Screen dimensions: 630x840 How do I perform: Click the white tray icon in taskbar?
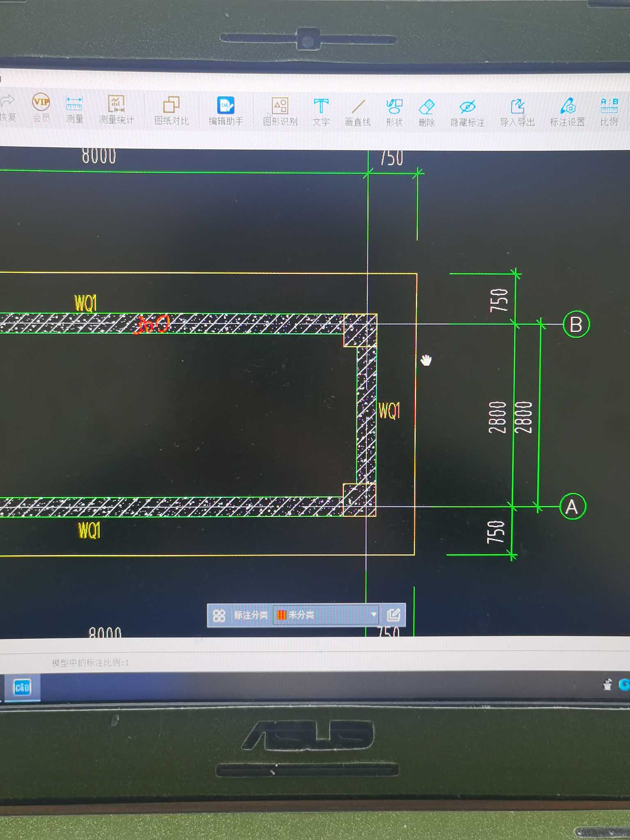pos(607,684)
